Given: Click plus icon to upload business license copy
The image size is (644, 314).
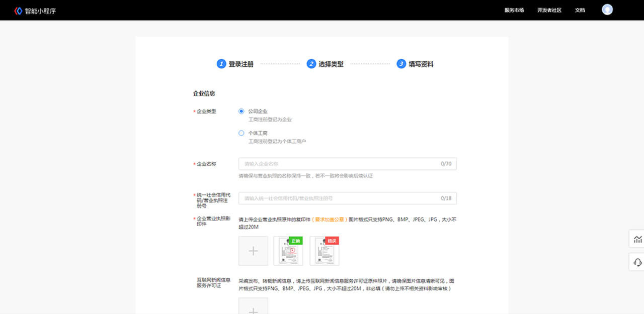Looking at the screenshot, I should coord(253,251).
